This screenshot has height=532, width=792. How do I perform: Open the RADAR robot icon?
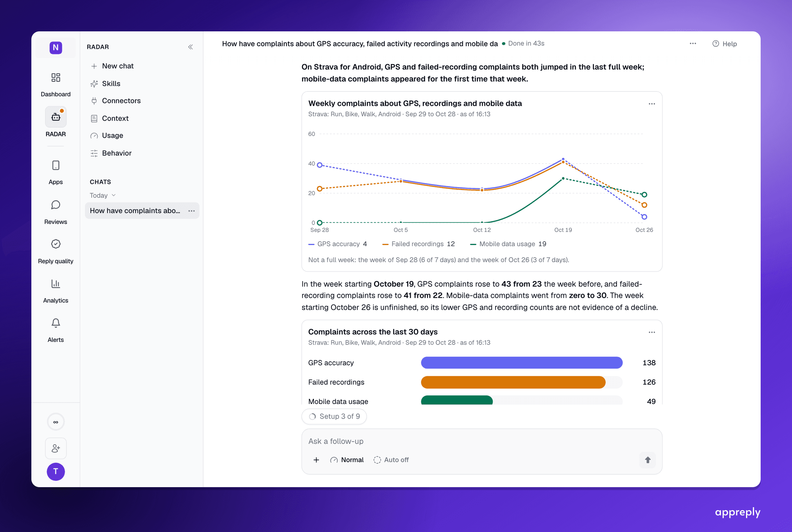[55, 117]
